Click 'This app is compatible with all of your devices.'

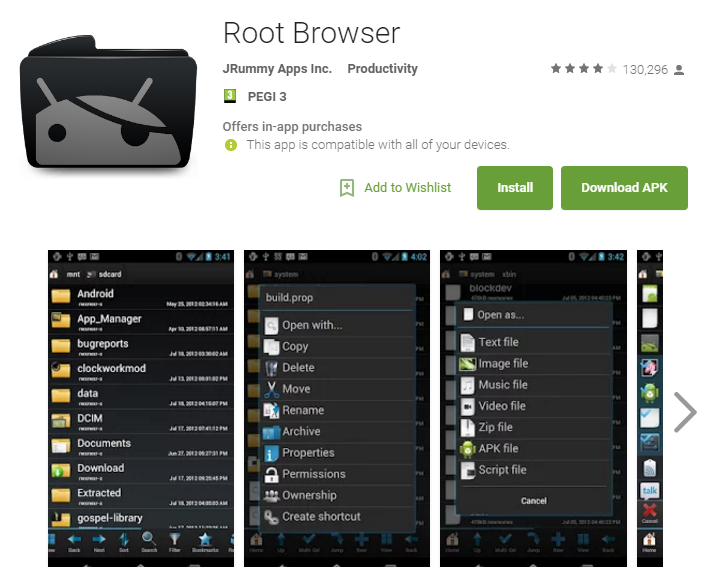378,145
